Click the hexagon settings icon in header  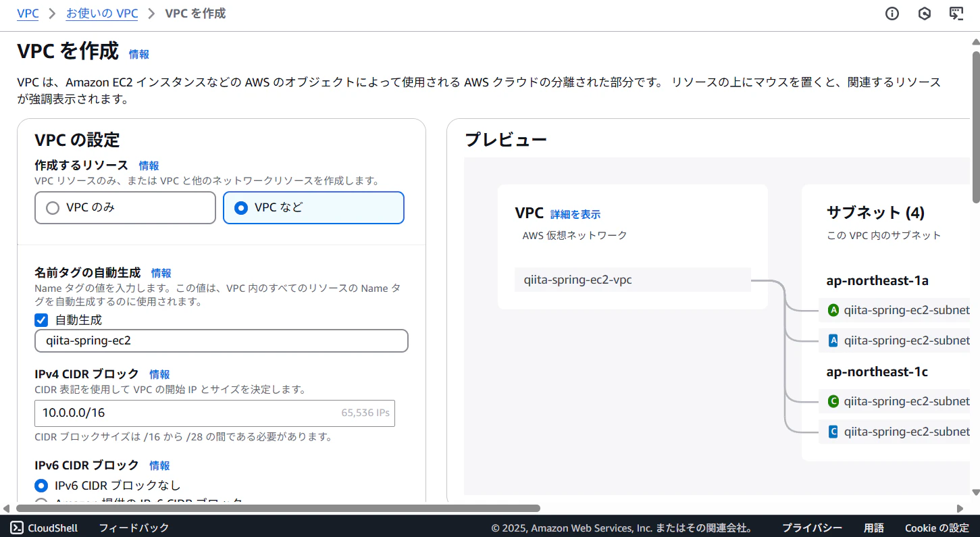(925, 14)
